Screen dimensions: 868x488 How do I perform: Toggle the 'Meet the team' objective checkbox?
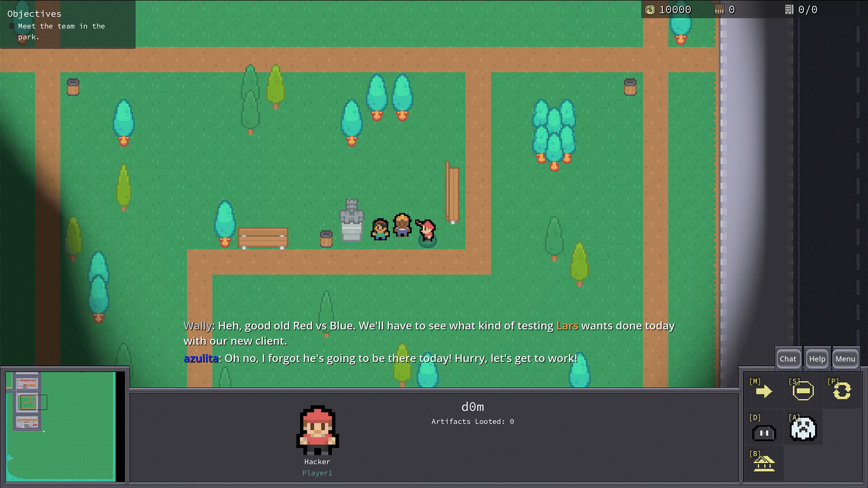point(12,26)
